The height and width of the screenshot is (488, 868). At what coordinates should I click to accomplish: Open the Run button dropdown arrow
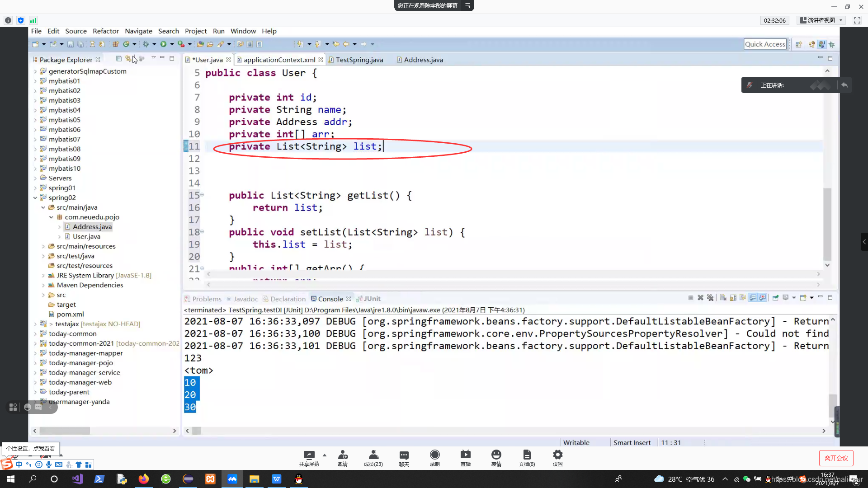[x=172, y=44]
